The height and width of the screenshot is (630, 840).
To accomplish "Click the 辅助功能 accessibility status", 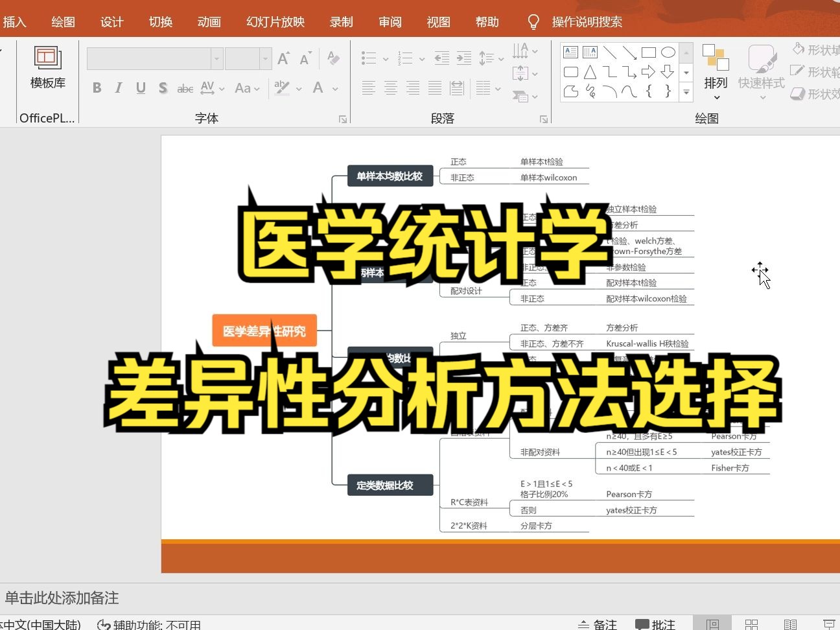I will (x=149, y=625).
